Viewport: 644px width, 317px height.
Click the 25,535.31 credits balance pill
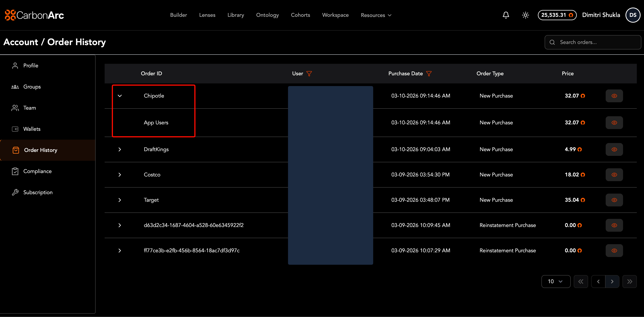[557, 15]
